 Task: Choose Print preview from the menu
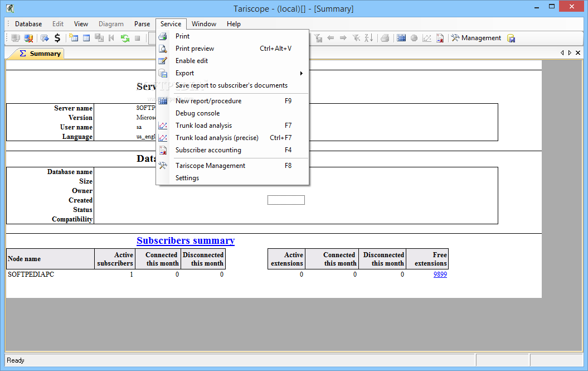tap(232, 49)
